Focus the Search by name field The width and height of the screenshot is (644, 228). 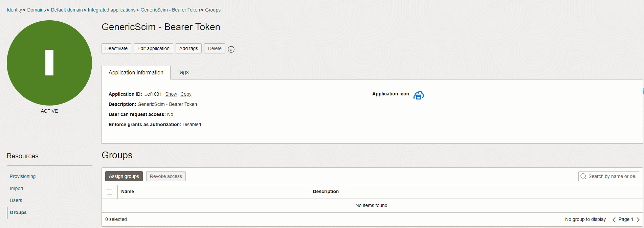609,176
